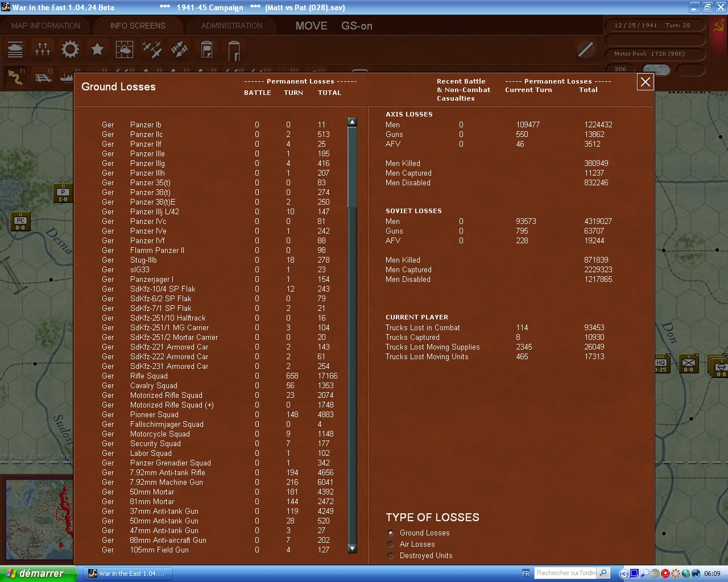728x582 pixels.
Task: Click the P 1-0 unit counter on map
Action: [63, 193]
